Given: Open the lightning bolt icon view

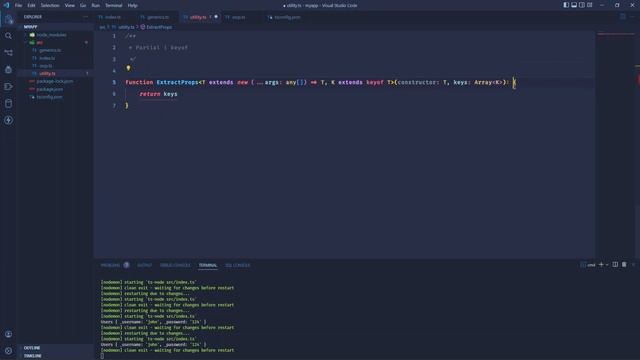Looking at the screenshot, I should [9, 120].
